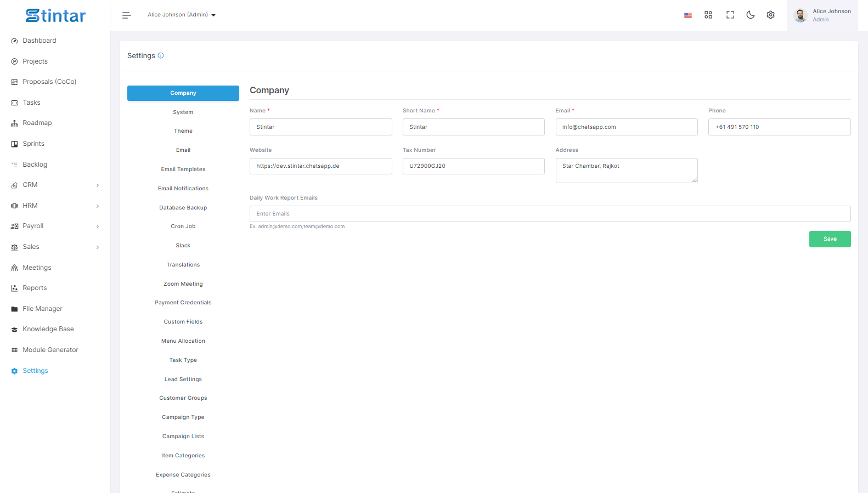Click the CRM sidebar icon
The image size is (868, 493).
pos(14,185)
